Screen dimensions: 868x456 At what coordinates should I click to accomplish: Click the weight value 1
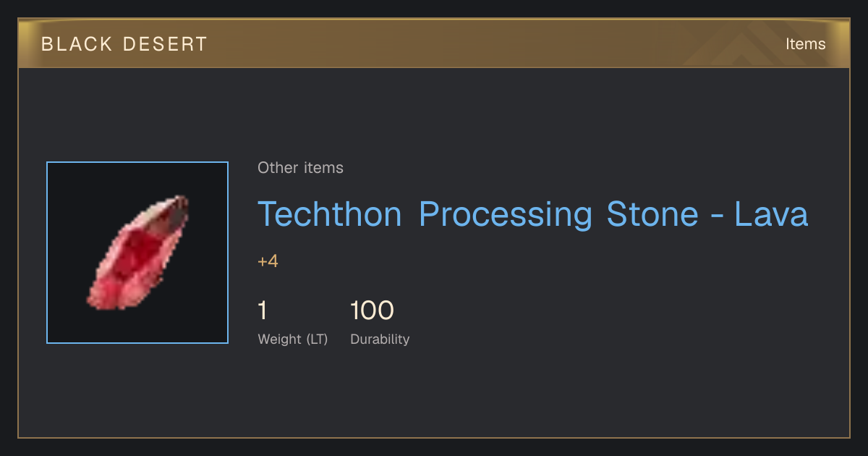click(263, 311)
